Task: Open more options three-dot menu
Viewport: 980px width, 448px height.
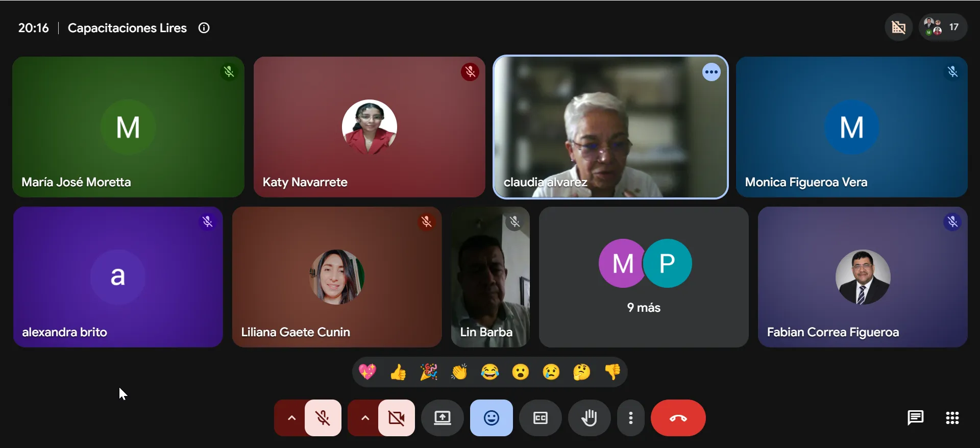Action: [x=631, y=418]
